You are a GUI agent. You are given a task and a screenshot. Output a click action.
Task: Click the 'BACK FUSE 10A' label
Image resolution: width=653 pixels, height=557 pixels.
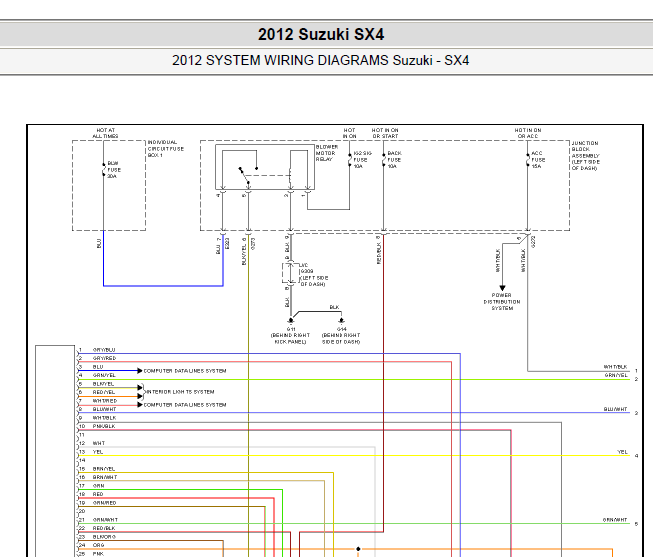394,160
